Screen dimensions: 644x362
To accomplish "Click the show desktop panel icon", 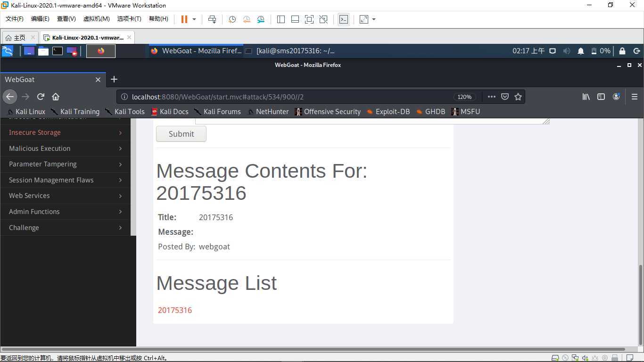I will click(29, 51).
